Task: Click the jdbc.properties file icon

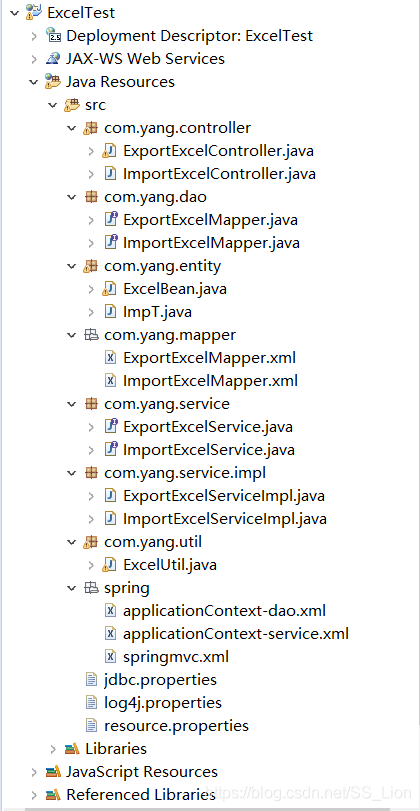Action: click(x=91, y=679)
